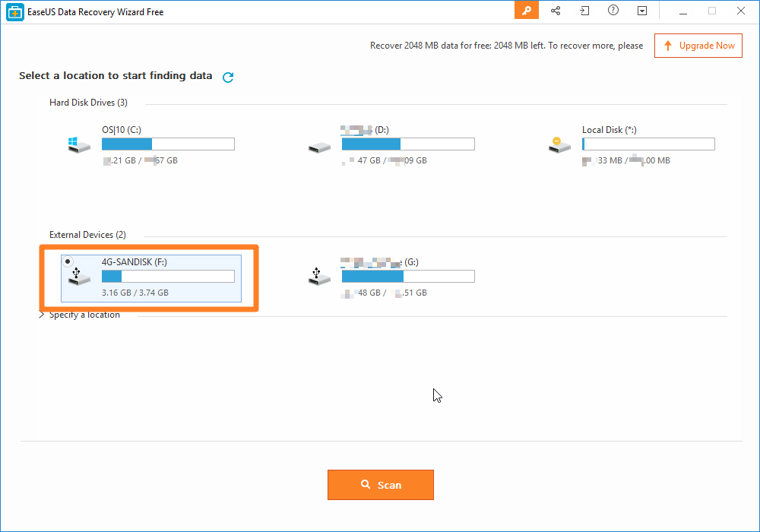Viewport: 760px width, 532px height.
Task: Click the import scan session icon
Action: 584,11
